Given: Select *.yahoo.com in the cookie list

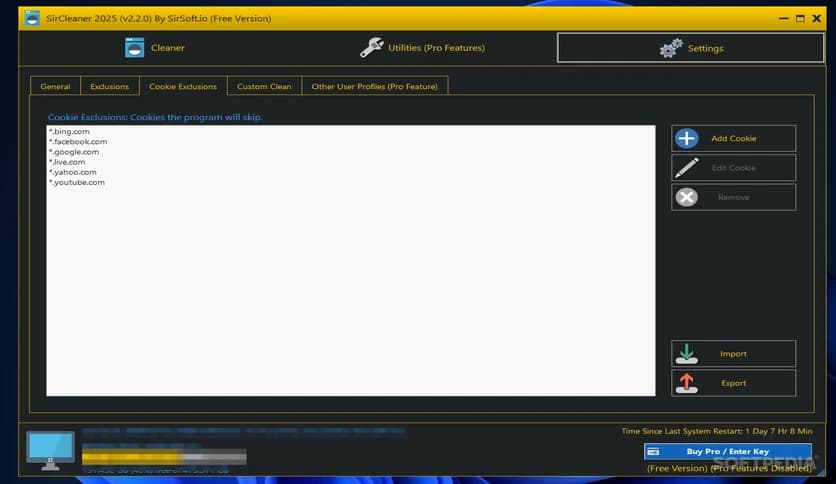Looking at the screenshot, I should [73, 172].
